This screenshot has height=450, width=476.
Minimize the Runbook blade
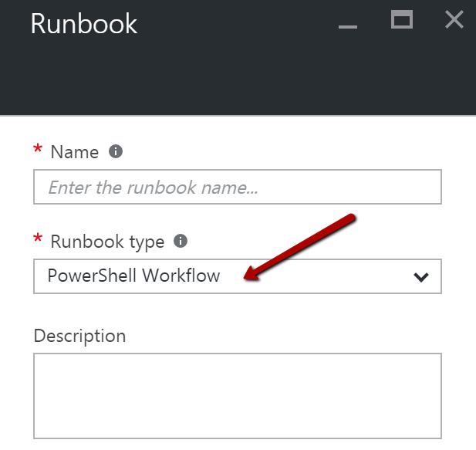click(x=348, y=25)
